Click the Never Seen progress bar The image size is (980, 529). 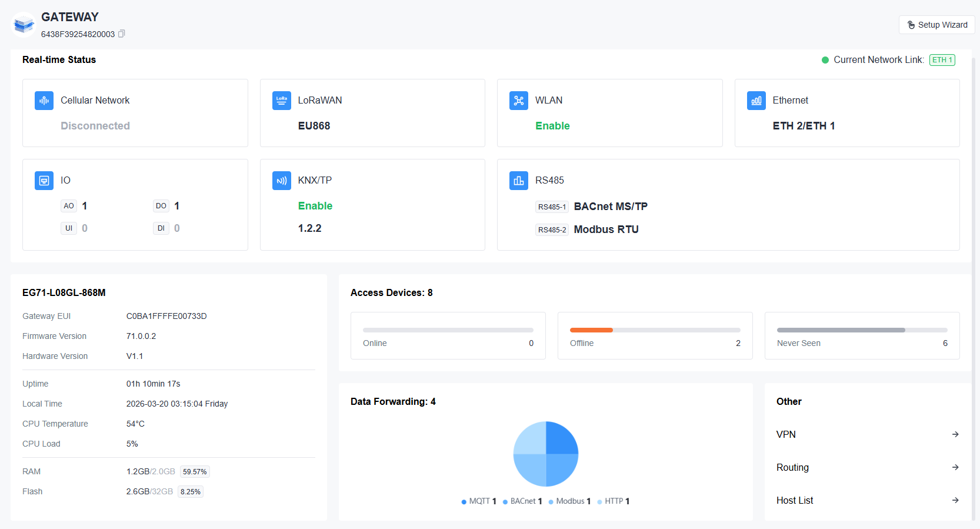pyautogui.click(x=862, y=330)
